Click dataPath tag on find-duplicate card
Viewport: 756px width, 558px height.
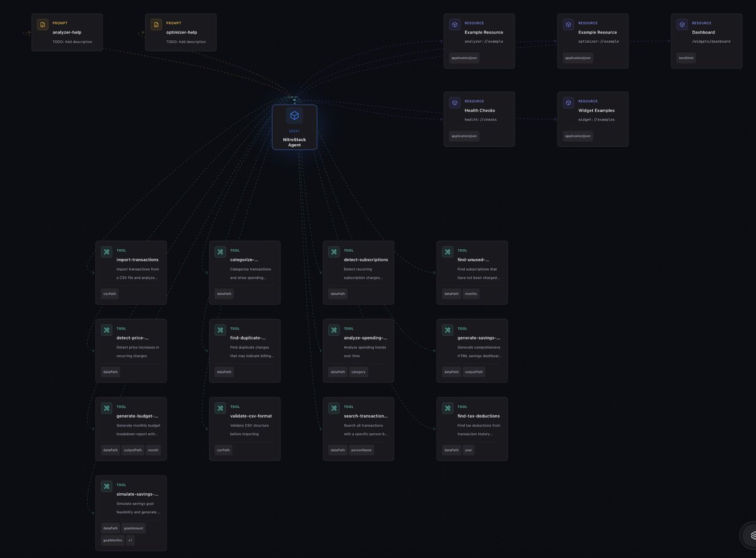pyautogui.click(x=224, y=372)
